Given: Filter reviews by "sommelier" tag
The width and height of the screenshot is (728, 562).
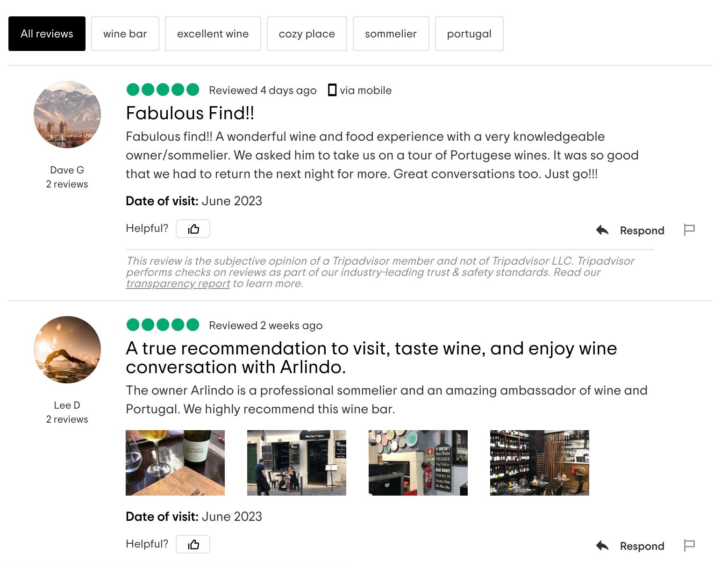Looking at the screenshot, I should pyautogui.click(x=391, y=34).
